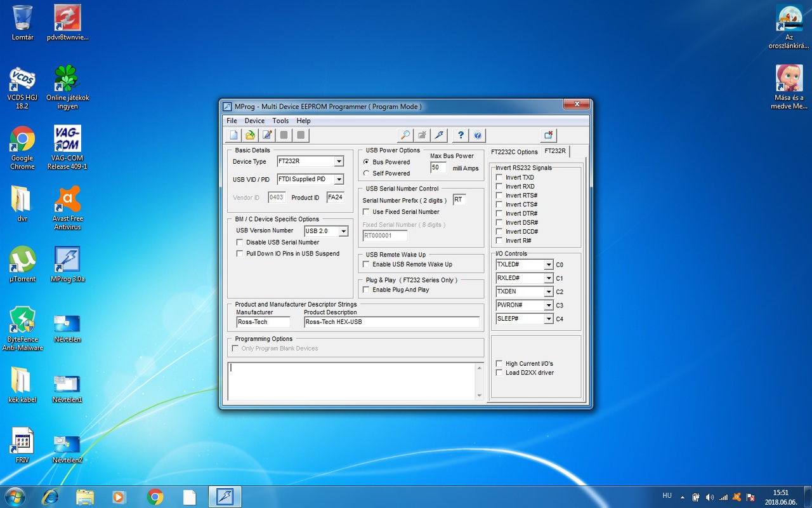The image size is (812, 508).
Task: Click the blue circle About icon
Action: pyautogui.click(x=478, y=135)
